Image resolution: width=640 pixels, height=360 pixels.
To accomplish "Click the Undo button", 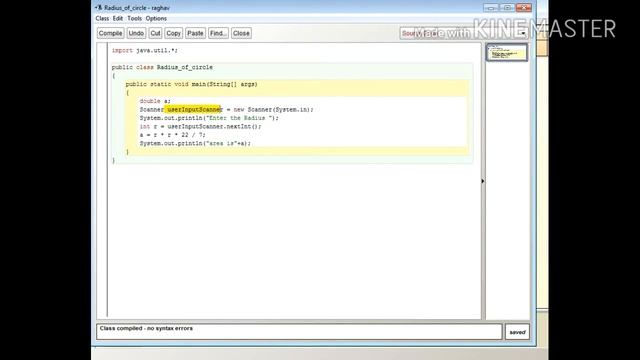I will coord(136,33).
